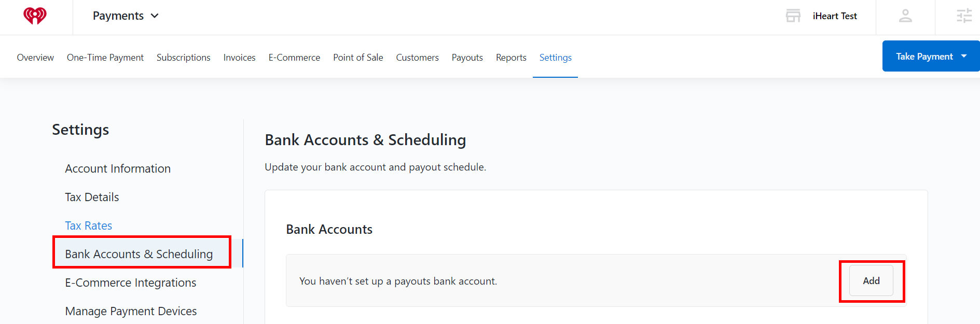Image resolution: width=980 pixels, height=324 pixels.
Task: Open the storefront icon beside iHeart Test
Action: 793,16
